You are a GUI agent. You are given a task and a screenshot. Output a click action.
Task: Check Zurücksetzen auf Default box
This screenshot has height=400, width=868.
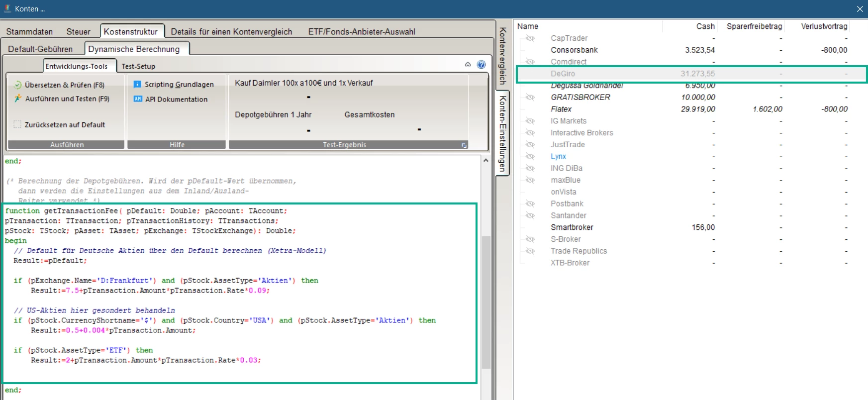point(18,124)
